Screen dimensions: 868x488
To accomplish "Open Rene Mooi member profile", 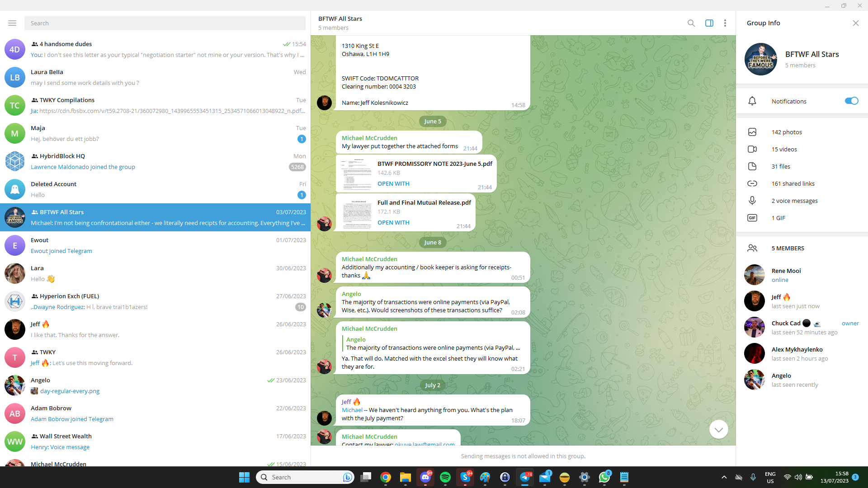I will pos(786,275).
